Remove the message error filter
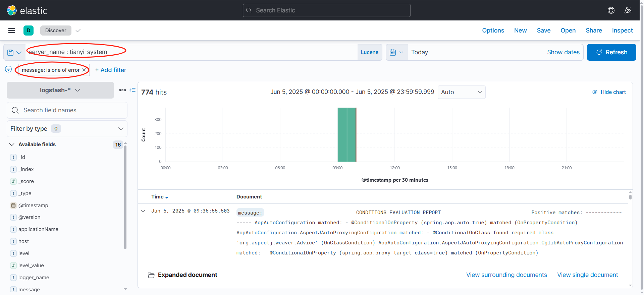The width and height of the screenshot is (644, 295). click(84, 70)
